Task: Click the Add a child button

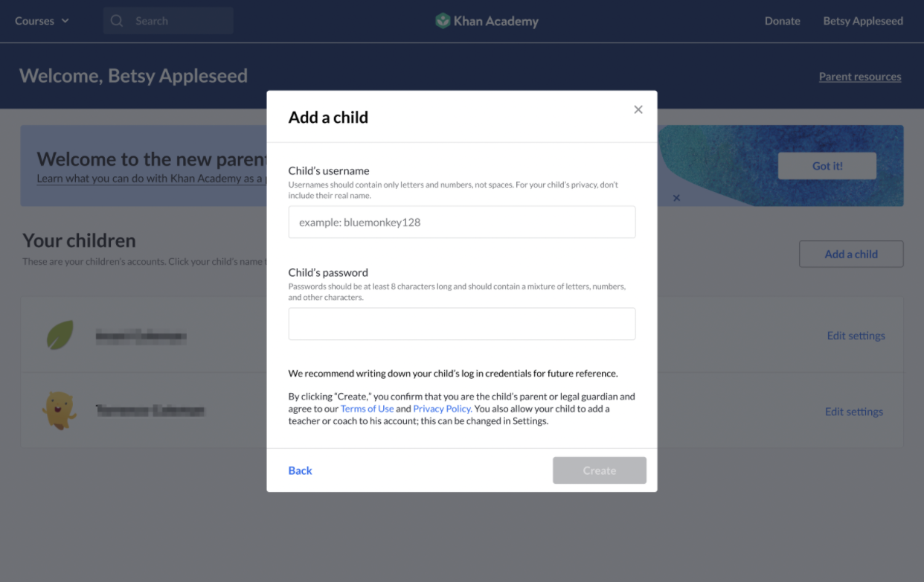Action: pos(850,254)
